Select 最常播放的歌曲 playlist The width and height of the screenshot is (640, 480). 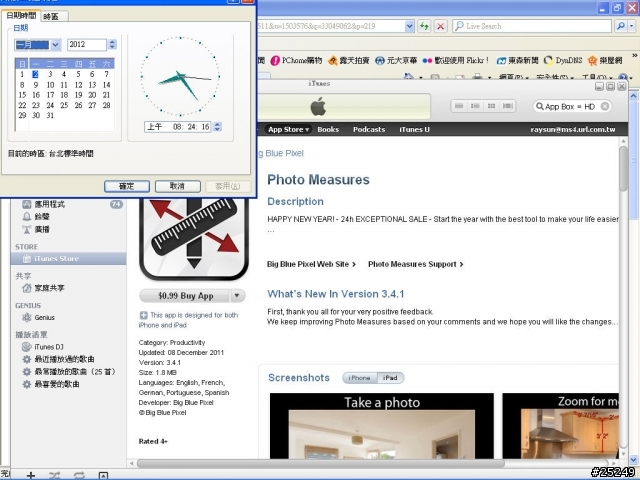pos(69,372)
